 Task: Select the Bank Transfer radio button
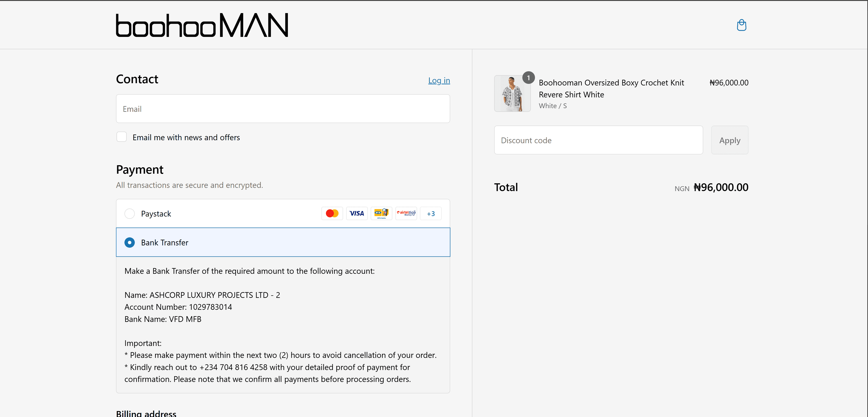pos(130,242)
